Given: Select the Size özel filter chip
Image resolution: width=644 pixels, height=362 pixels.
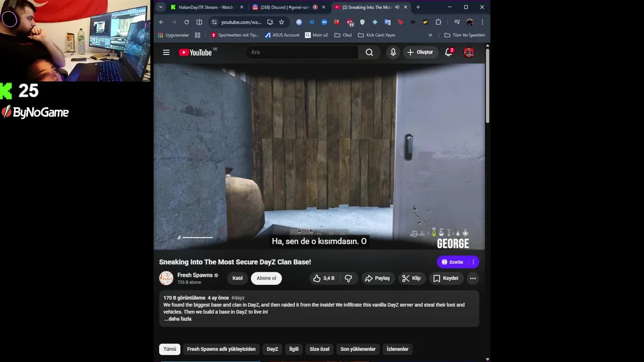Looking at the screenshot, I should (319, 349).
